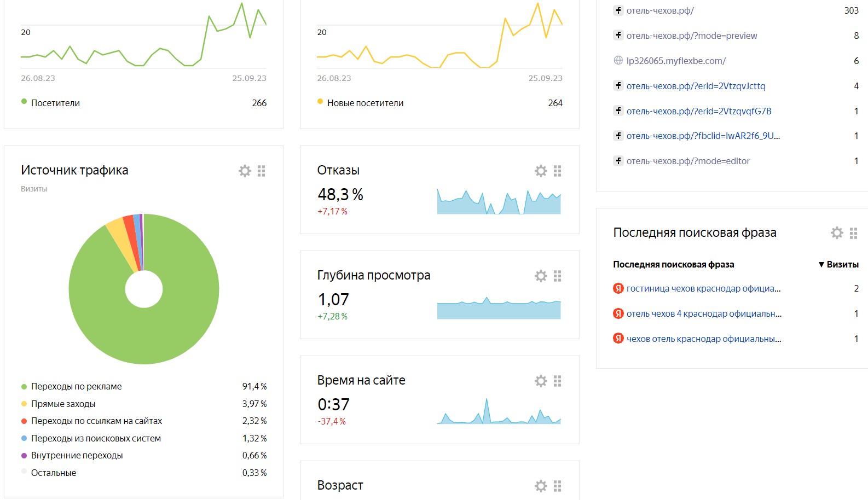Toggle Переходы по рекламе legend item
The image size is (868, 500).
(x=76, y=386)
